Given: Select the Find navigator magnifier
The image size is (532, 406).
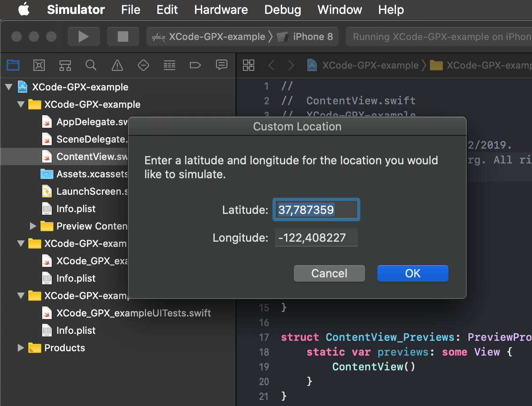Looking at the screenshot, I should coord(91,65).
